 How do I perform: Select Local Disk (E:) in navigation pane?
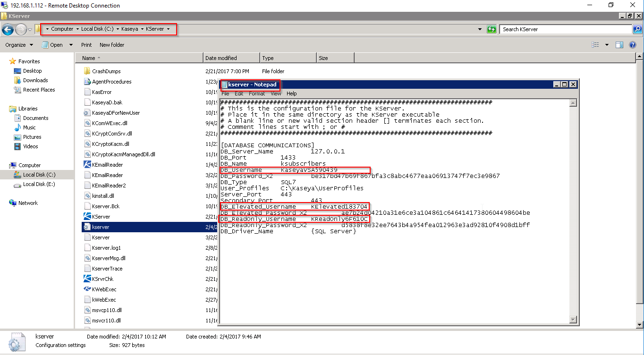pos(39,184)
